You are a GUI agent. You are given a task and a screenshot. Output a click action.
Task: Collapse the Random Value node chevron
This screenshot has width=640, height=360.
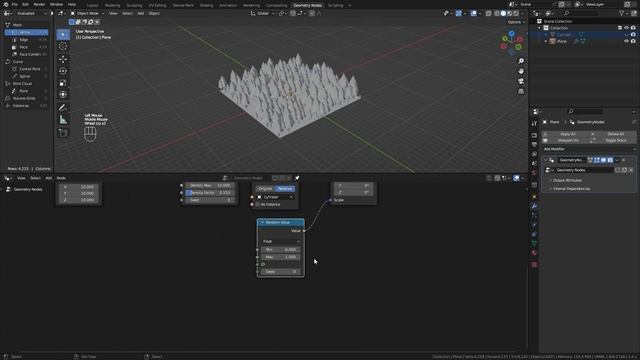[x=262, y=222]
